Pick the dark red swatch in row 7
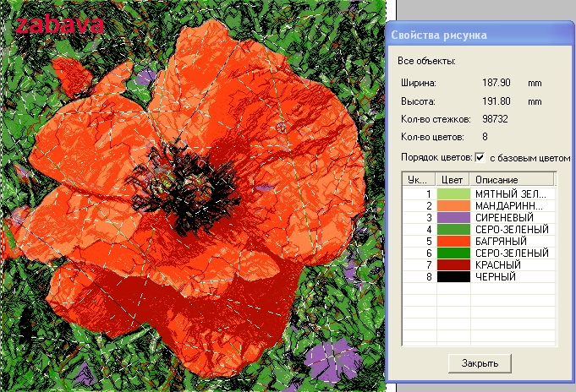 tap(453, 264)
